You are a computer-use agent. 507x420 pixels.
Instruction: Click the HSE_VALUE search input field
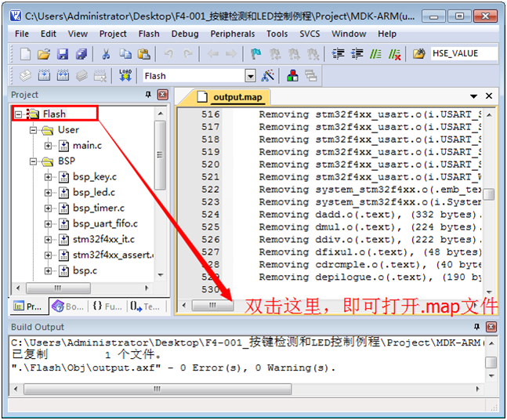click(x=465, y=54)
